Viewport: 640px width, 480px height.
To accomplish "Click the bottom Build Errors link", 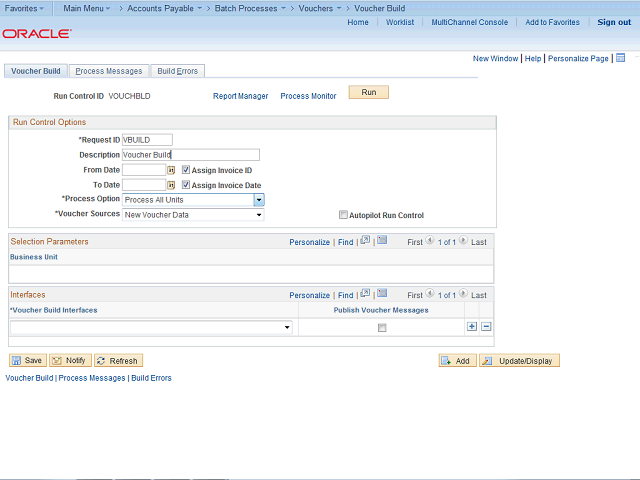I will tap(151, 378).
